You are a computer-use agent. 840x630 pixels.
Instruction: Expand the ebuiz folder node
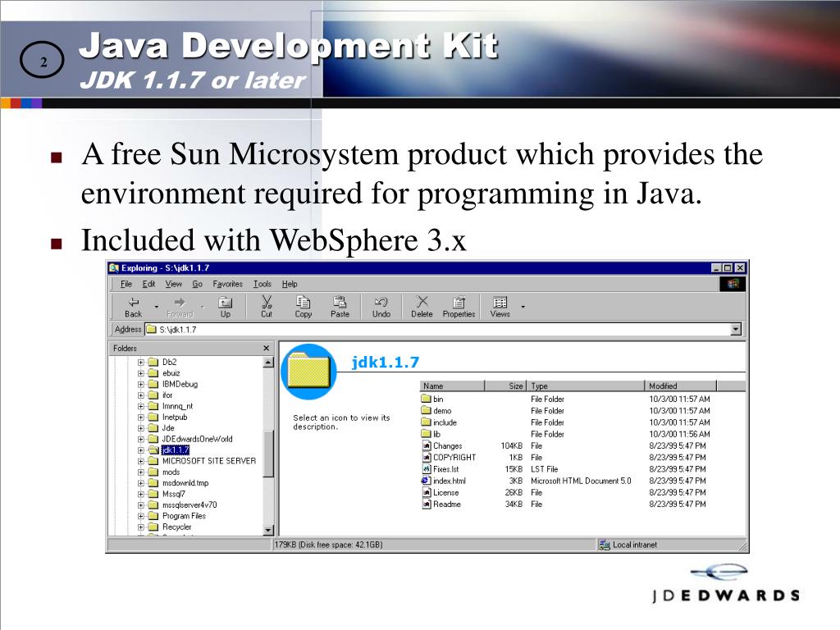point(141,373)
